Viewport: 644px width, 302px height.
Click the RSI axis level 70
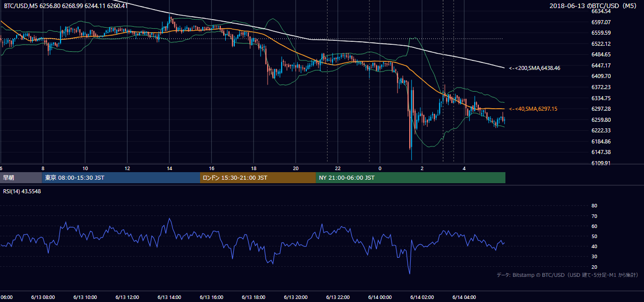(x=594, y=216)
